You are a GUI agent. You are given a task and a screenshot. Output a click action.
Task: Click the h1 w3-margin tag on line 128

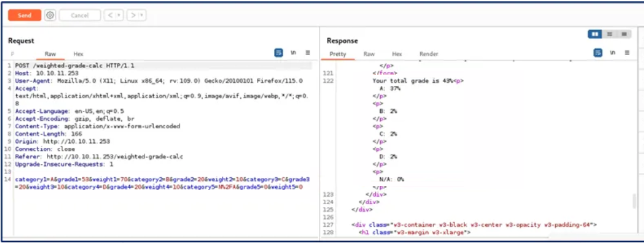coord(415,233)
